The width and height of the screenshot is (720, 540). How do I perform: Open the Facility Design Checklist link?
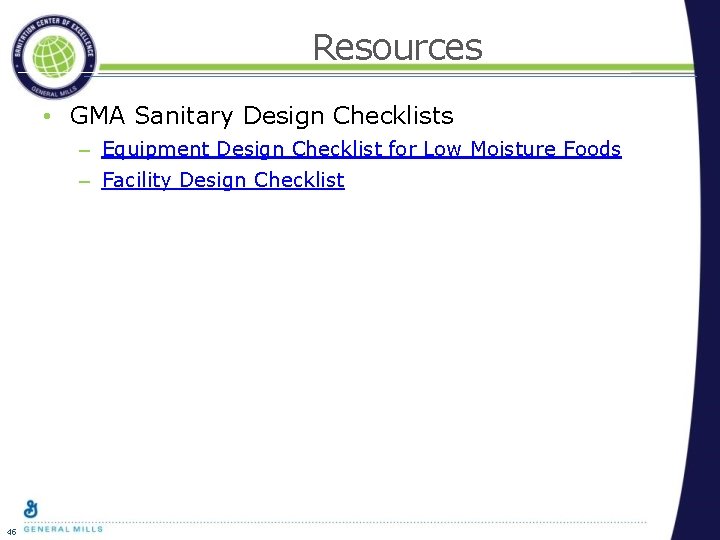coord(223,180)
